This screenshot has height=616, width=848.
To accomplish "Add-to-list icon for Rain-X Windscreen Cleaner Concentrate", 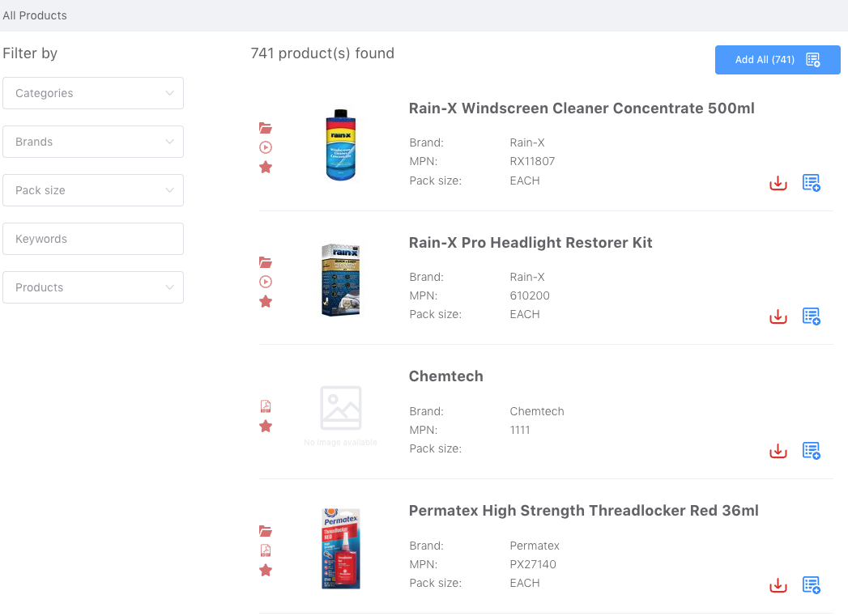I will [x=812, y=183].
